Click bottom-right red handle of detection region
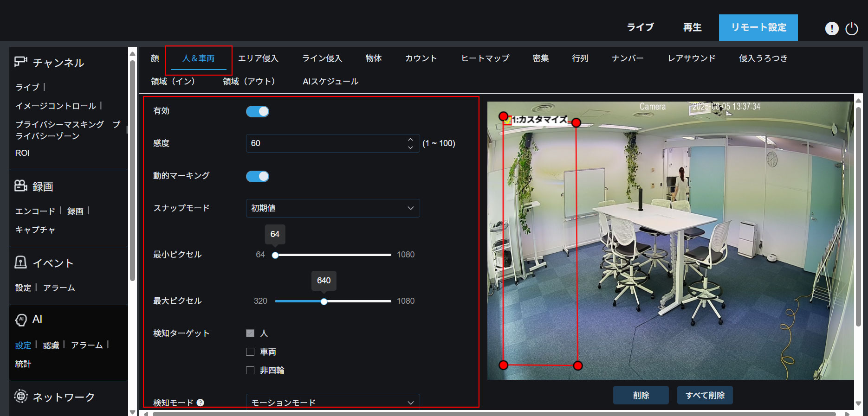The image size is (868, 416). 577,365
